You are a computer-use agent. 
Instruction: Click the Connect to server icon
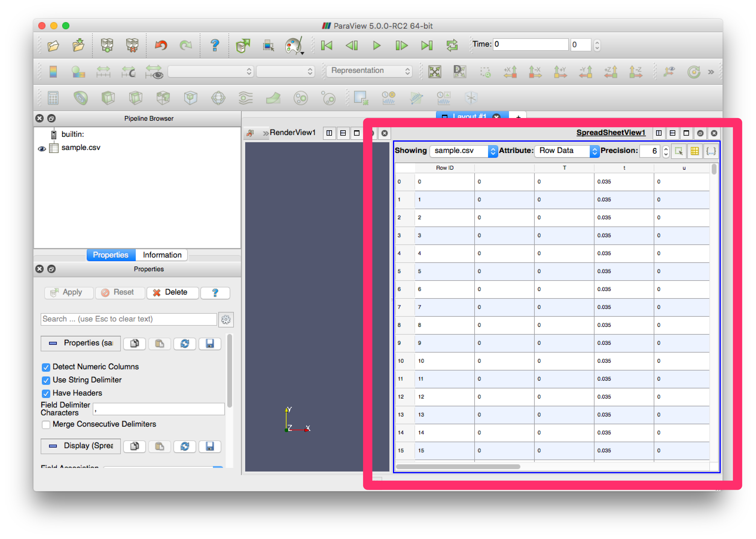pyautogui.click(x=107, y=45)
